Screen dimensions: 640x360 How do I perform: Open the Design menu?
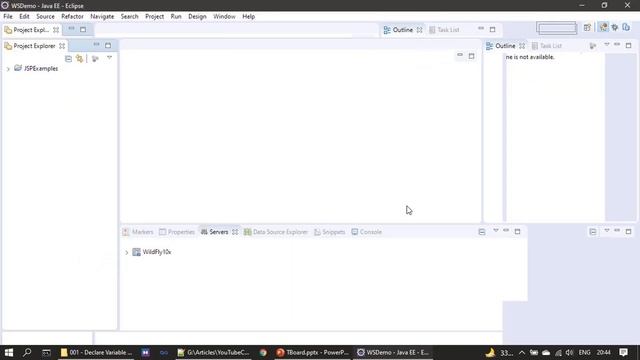pos(197,16)
